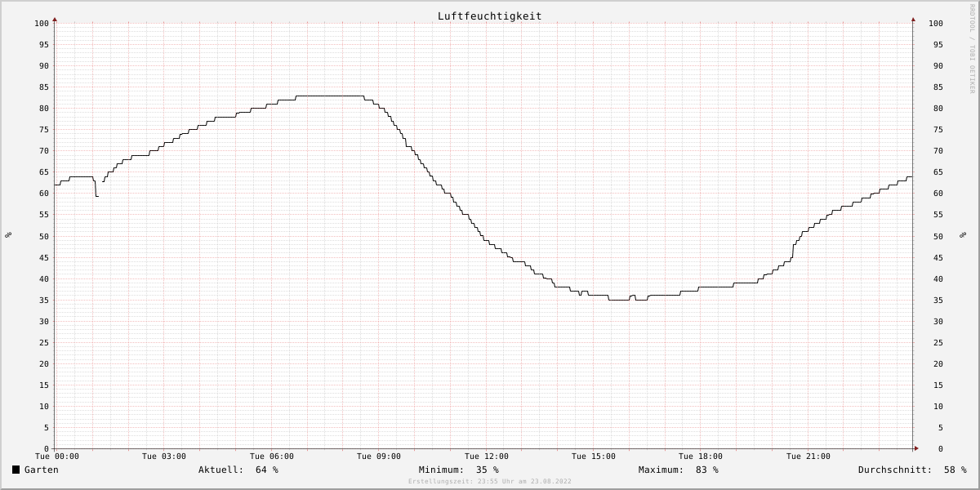Click the 35 label on the left axis
The image size is (980, 490).
click(44, 301)
